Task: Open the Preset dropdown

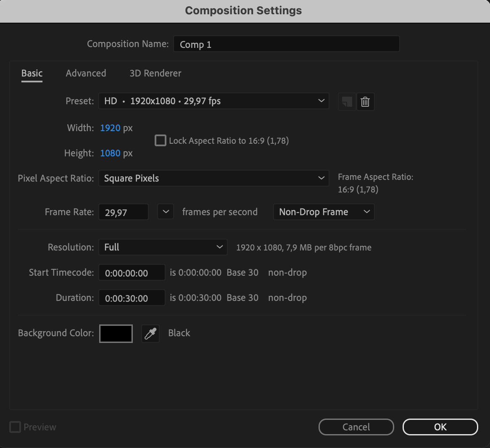Action: click(x=213, y=101)
